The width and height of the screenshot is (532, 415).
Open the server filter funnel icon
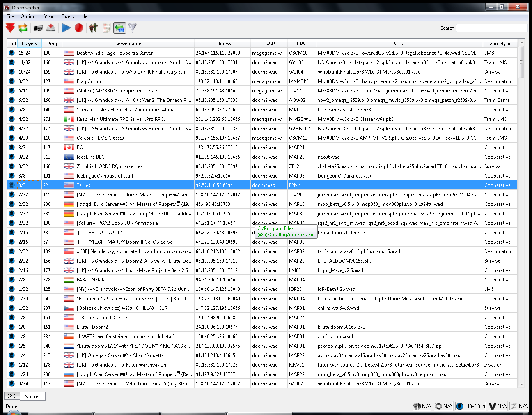(132, 28)
